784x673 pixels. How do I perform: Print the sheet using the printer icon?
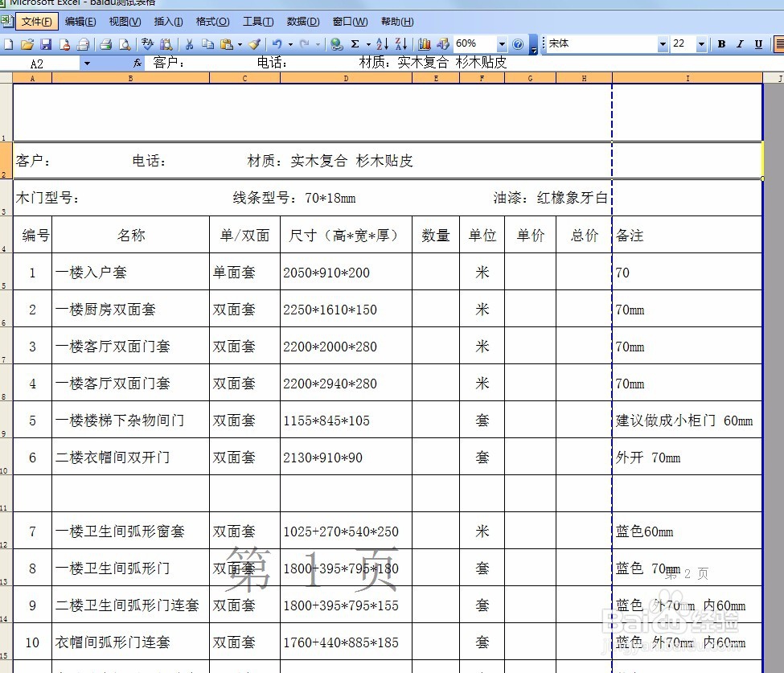click(x=105, y=44)
